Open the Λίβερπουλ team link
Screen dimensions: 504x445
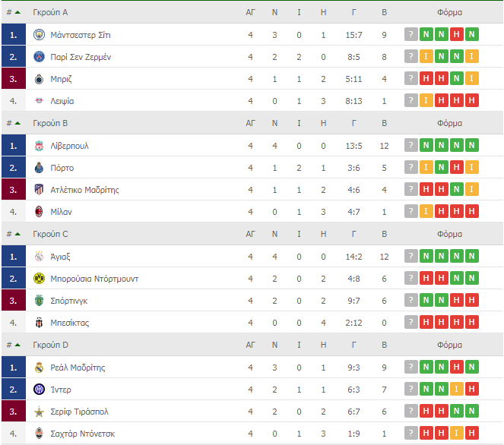[x=71, y=146]
